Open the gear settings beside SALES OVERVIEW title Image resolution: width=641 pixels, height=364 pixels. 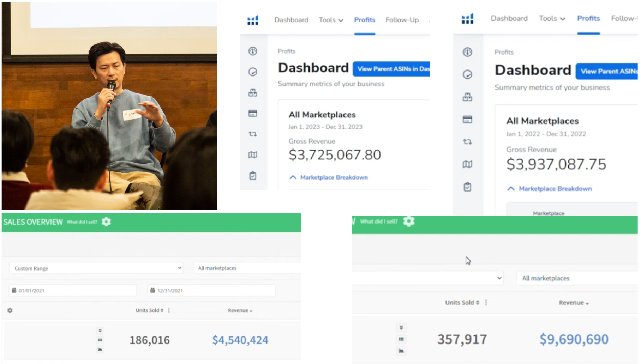click(106, 222)
